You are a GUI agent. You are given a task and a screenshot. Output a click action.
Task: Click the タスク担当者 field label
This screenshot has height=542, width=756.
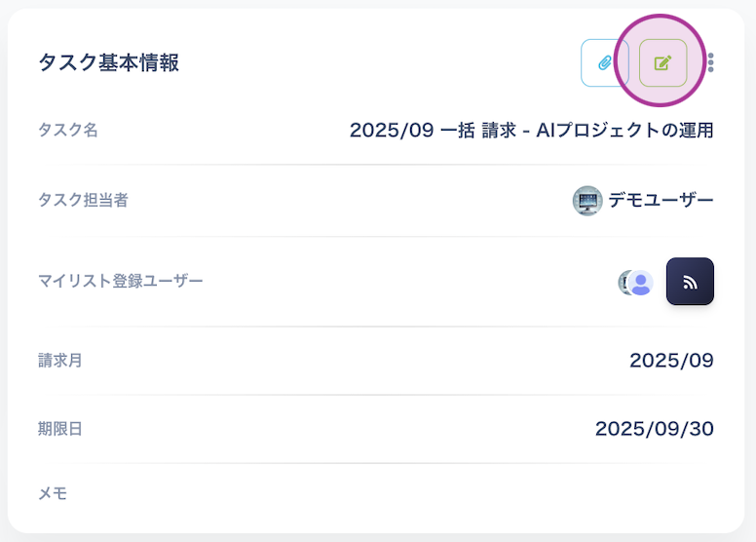pyautogui.click(x=83, y=201)
